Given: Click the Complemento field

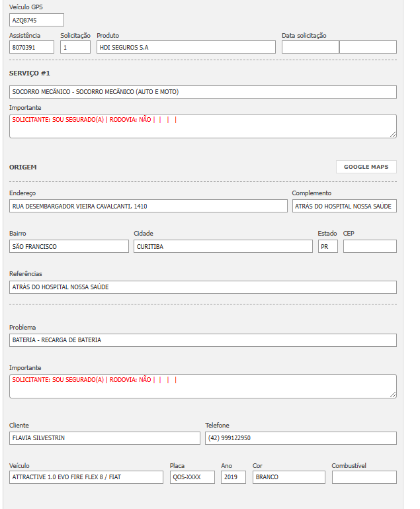Looking at the screenshot, I should pos(344,207).
